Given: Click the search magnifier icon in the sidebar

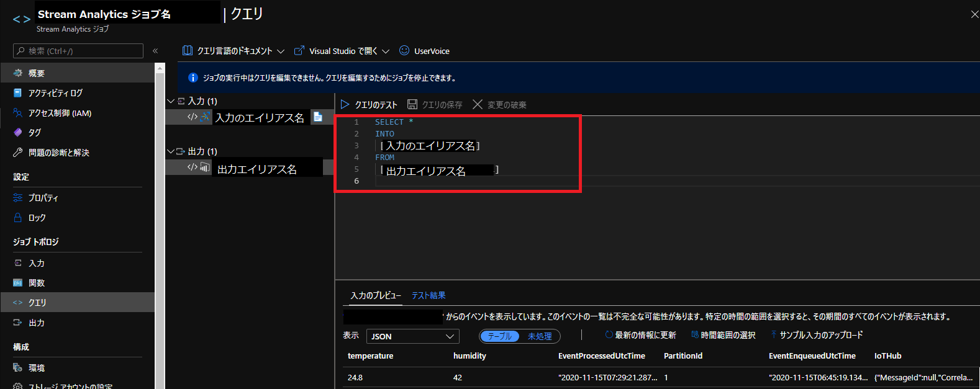Looking at the screenshot, I should pyautogui.click(x=21, y=51).
